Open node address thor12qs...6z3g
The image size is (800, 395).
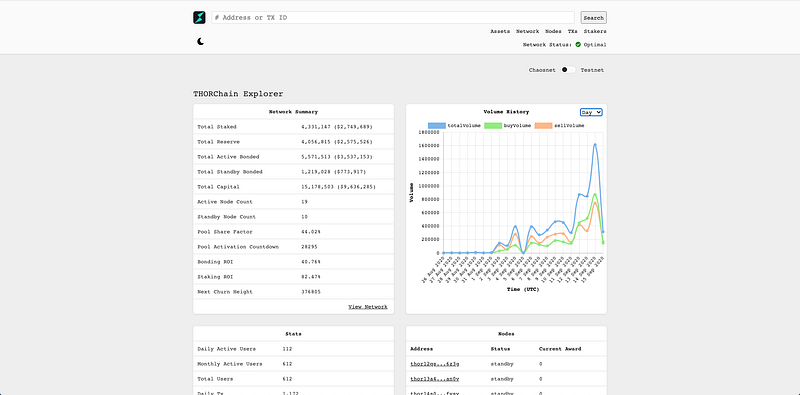point(435,364)
